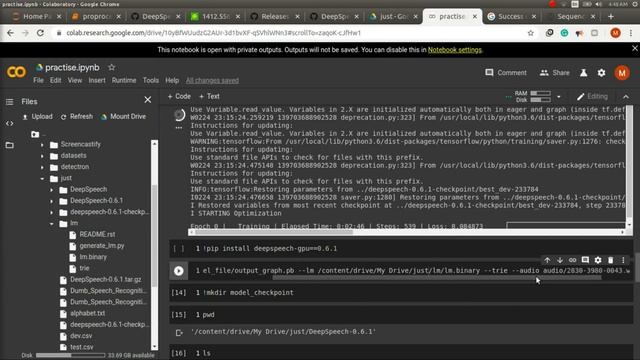Screen dimensions: 640x360
Task: Open code snippets sidebar icon
Action: pos(9,123)
